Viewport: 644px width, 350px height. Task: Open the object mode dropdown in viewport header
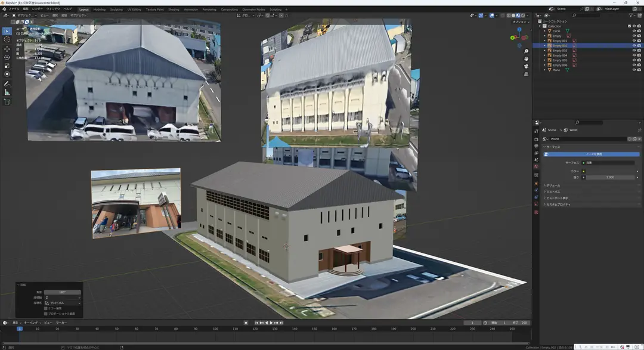click(24, 15)
